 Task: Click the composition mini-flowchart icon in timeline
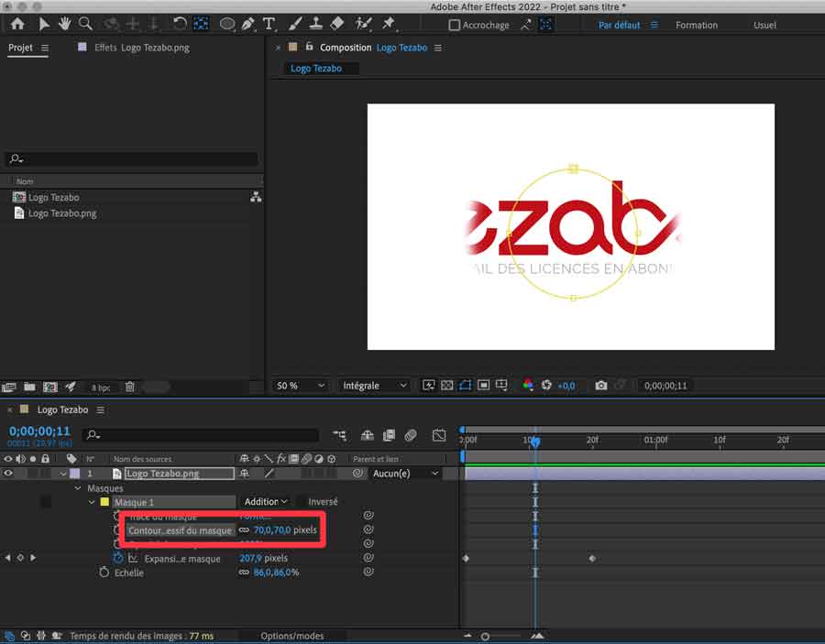pyautogui.click(x=340, y=435)
